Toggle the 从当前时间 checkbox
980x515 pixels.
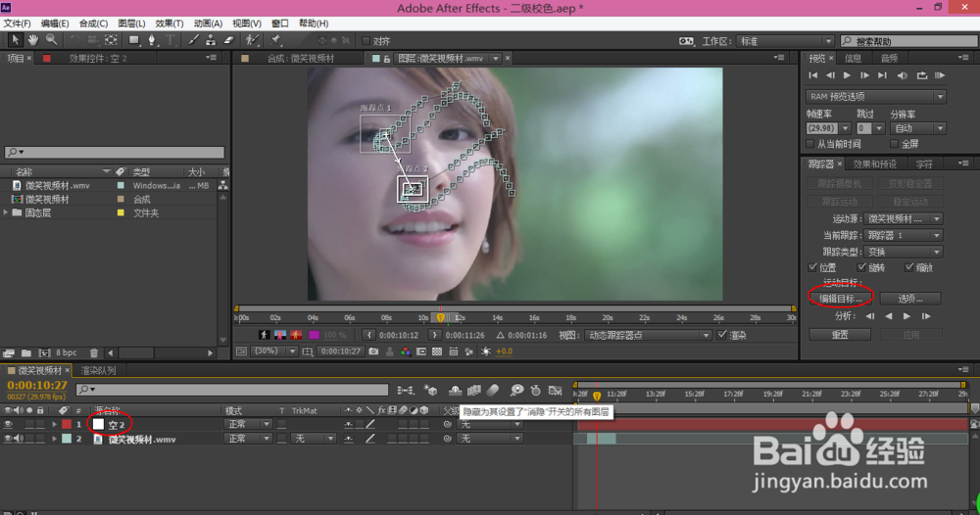[x=810, y=144]
